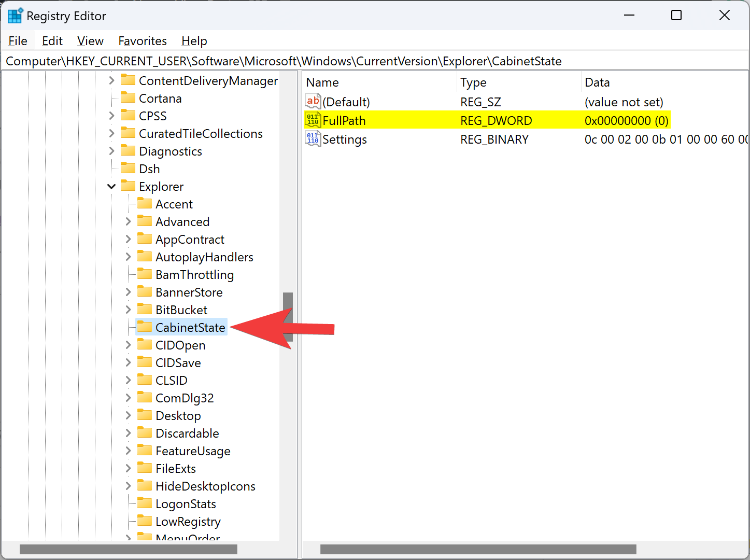
Task: Open the Favorites menu
Action: pyautogui.click(x=143, y=41)
